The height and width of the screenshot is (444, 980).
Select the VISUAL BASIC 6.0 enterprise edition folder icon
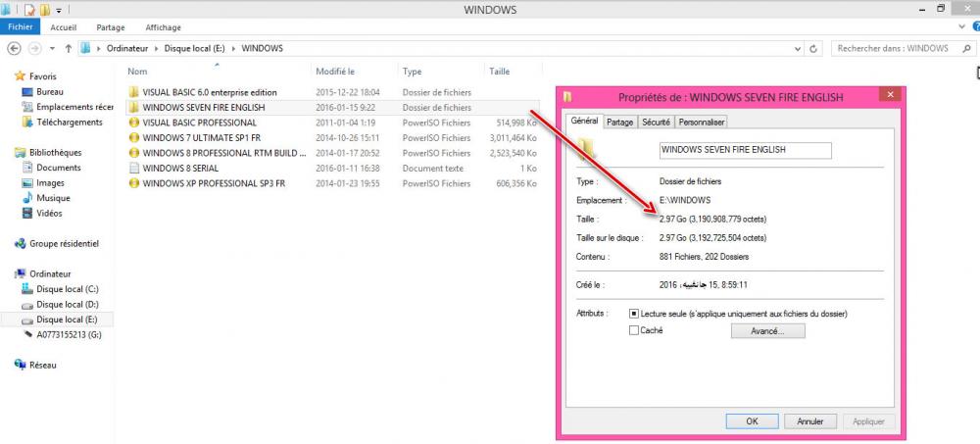(133, 92)
